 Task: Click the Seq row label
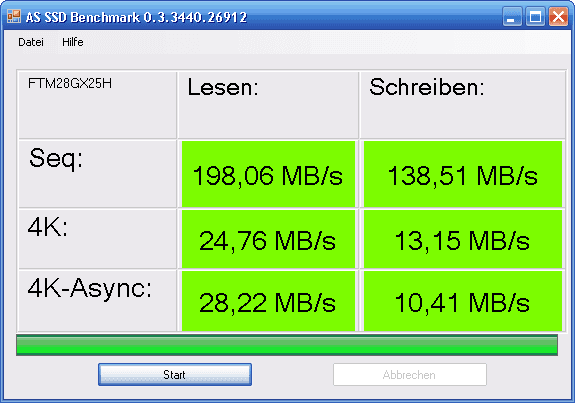56,159
